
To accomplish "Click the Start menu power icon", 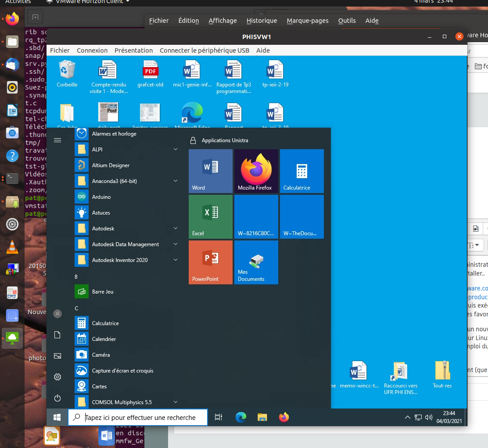I will pyautogui.click(x=57, y=398).
